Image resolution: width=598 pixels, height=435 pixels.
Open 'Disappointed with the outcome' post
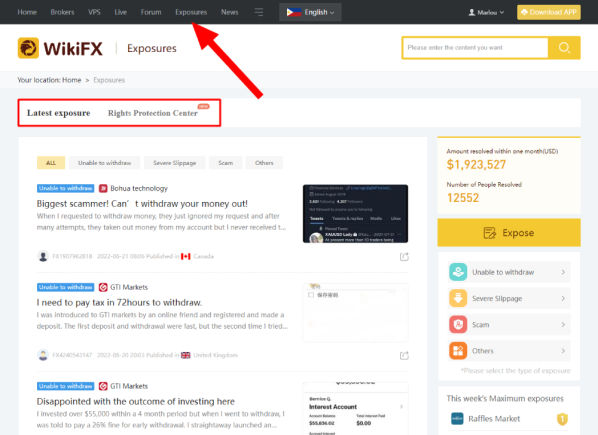[135, 401]
